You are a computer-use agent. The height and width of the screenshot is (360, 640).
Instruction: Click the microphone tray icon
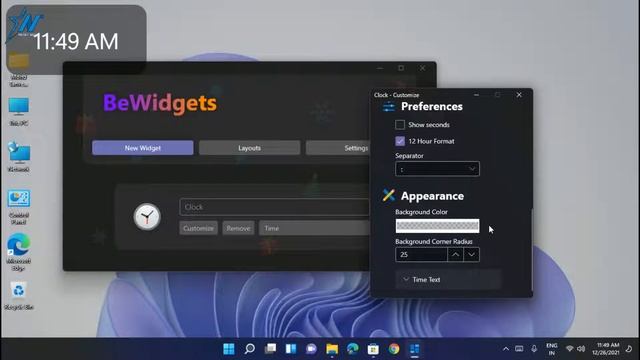pyautogui.click(x=534, y=349)
